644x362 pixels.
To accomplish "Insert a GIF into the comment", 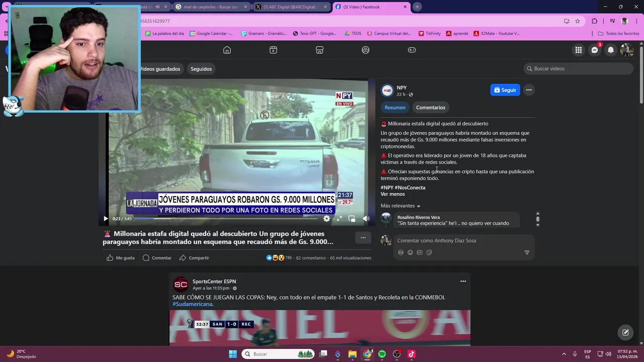I will pyautogui.click(x=420, y=252).
